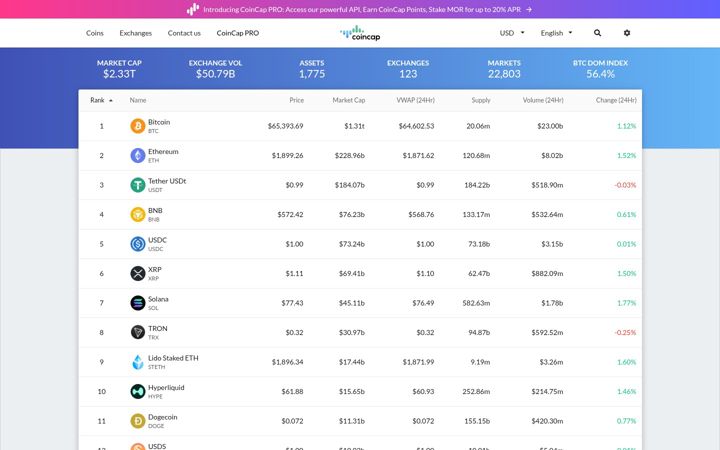Click the BNB coin icon
Viewport: 720px width, 450px height.
click(x=138, y=214)
